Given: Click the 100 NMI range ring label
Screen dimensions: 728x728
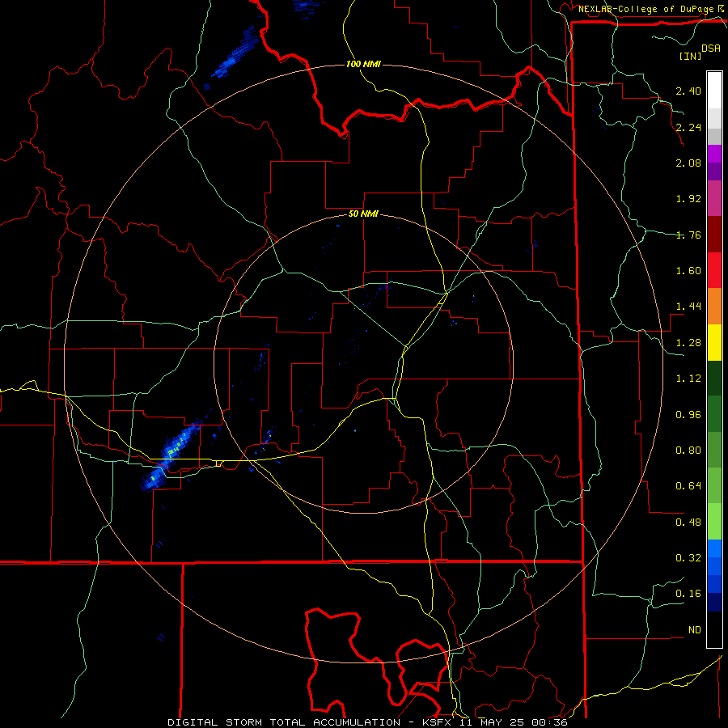Looking at the screenshot, I should point(363,64).
